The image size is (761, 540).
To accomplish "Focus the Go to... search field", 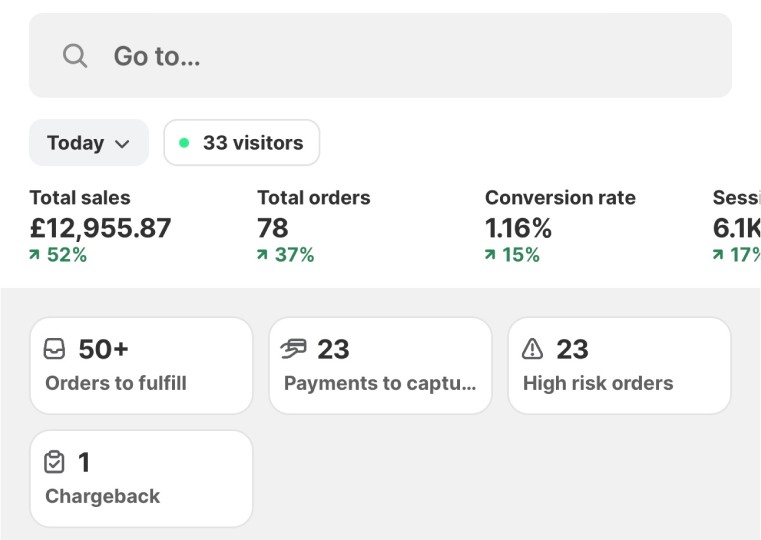I will [380, 55].
